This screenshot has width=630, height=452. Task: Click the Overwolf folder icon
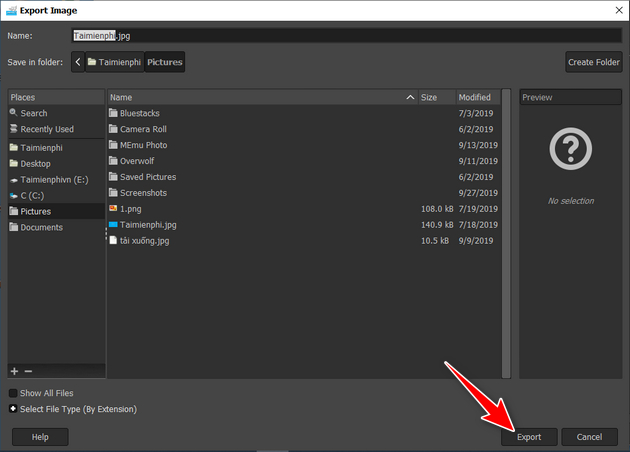point(113,161)
